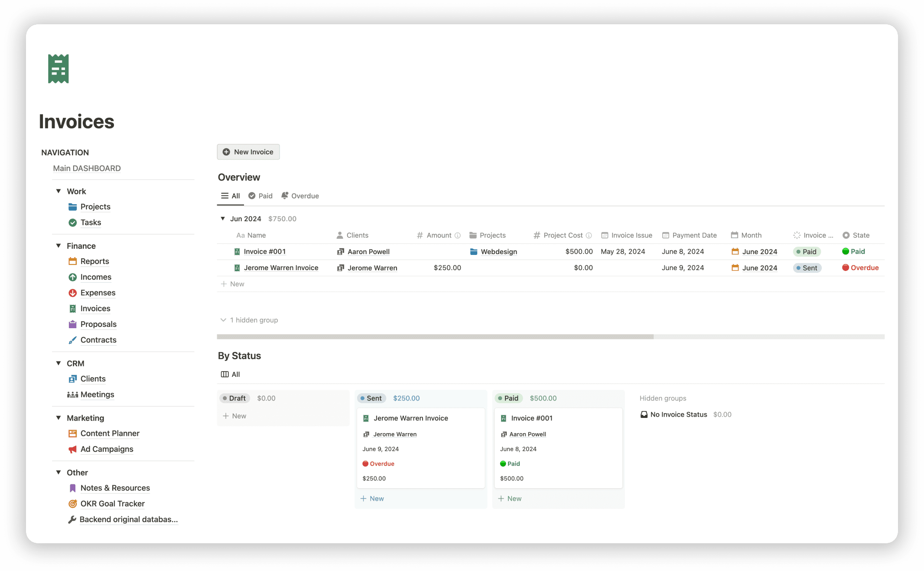924x571 pixels.
Task: Switch to the Overdue overview tab
Action: [300, 196]
